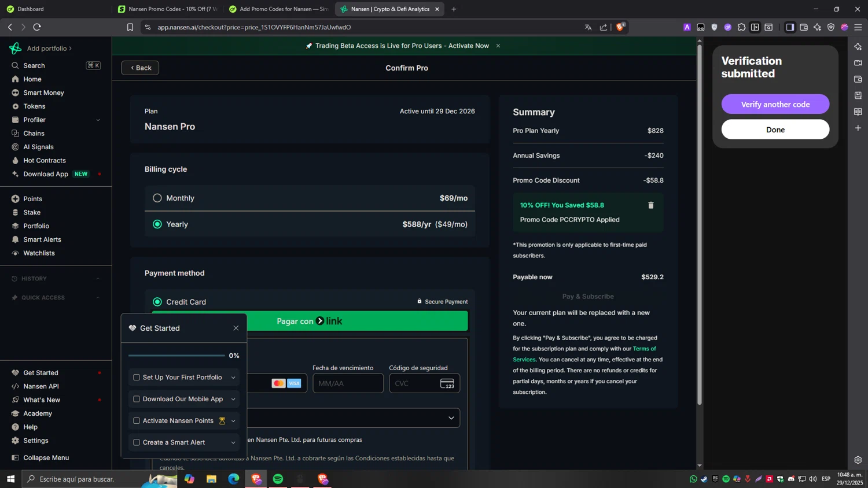Image resolution: width=868 pixels, height=488 pixels.
Task: Click Windows taskbar search box
Action: (x=100, y=479)
